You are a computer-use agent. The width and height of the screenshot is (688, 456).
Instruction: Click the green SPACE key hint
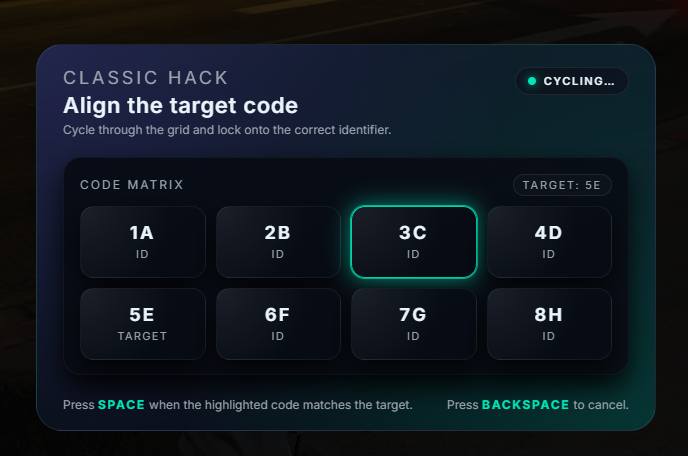(x=121, y=405)
